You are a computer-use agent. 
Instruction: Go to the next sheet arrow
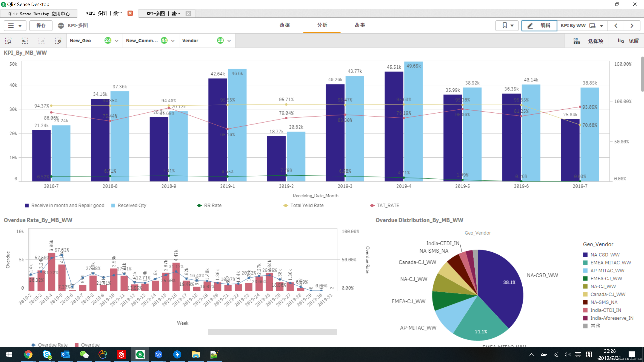[x=632, y=25]
